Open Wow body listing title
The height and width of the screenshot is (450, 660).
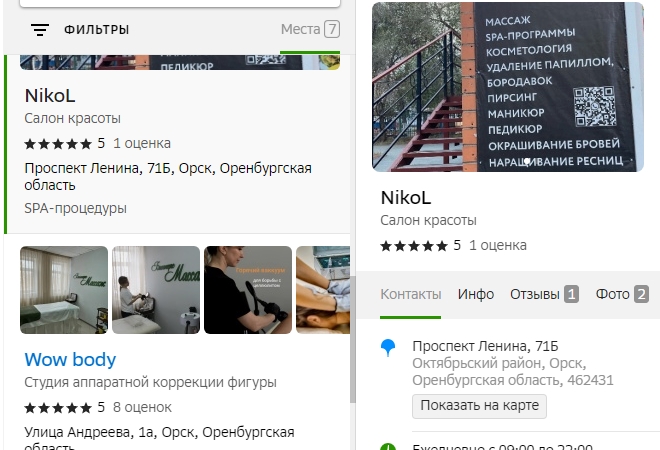pos(70,359)
